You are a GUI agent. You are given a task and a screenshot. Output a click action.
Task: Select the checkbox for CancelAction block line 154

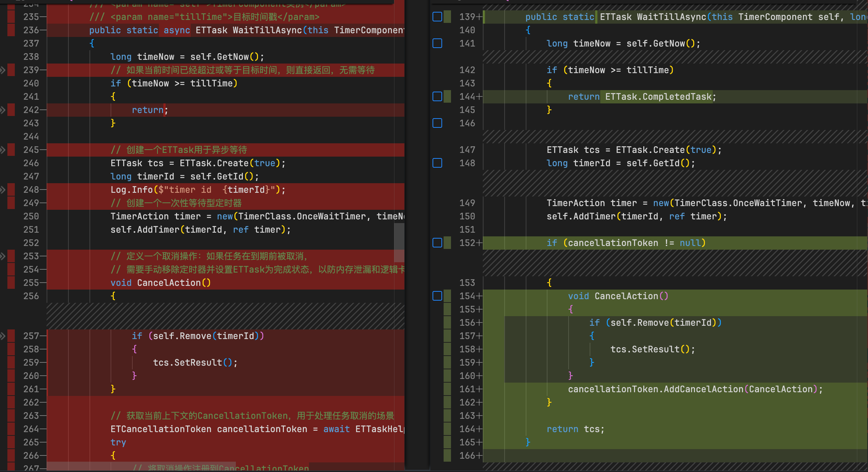tap(437, 296)
